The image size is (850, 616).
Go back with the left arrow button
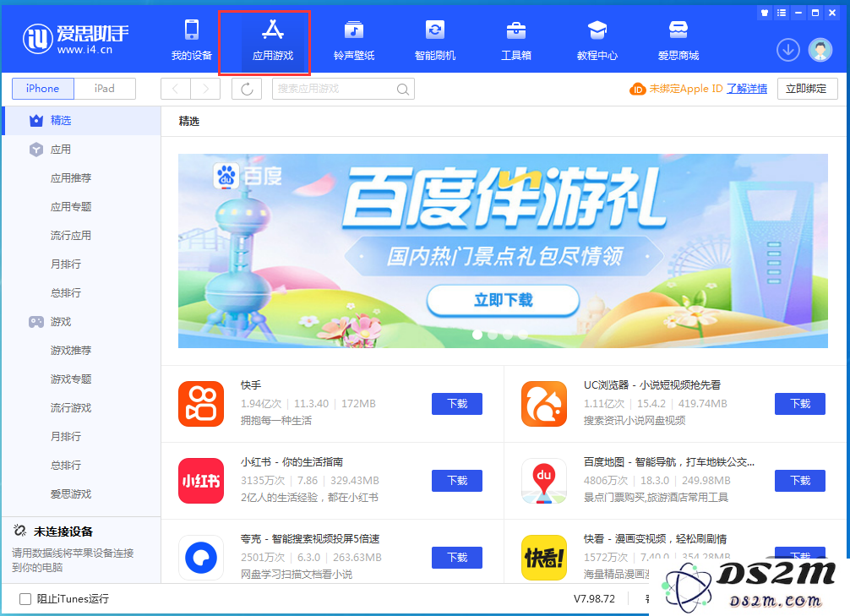176,89
